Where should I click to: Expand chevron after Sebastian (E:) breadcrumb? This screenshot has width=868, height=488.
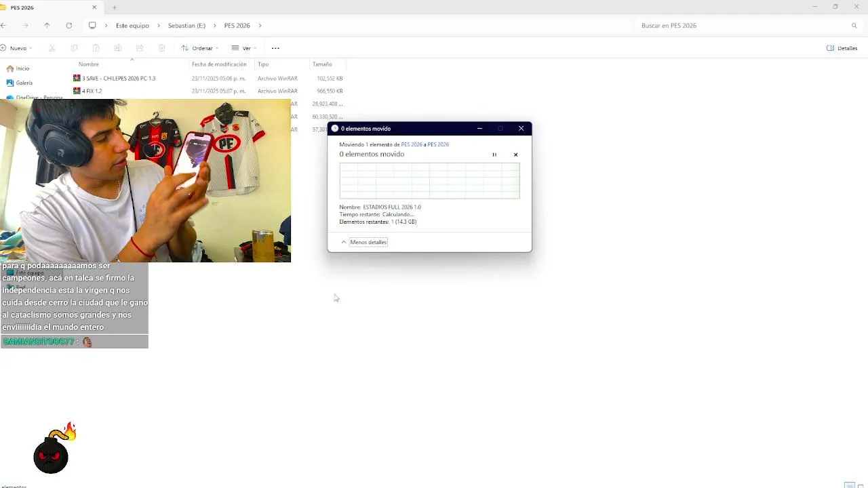(214, 26)
